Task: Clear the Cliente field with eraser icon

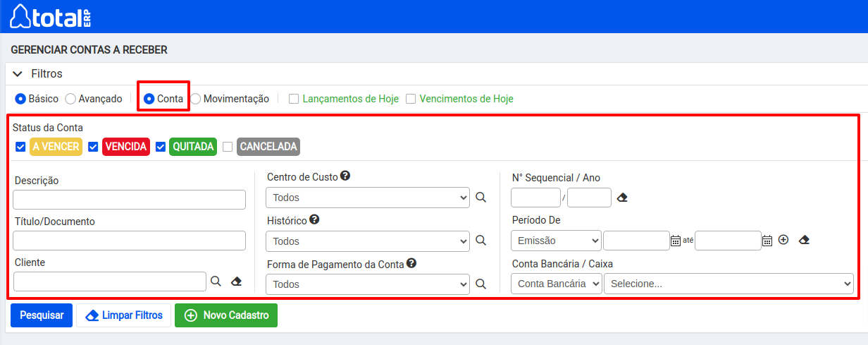Action: [x=236, y=282]
